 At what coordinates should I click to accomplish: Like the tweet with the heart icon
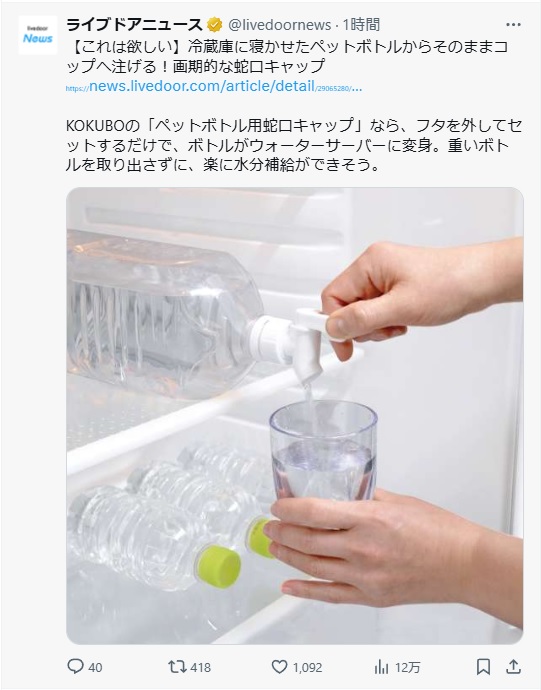tap(280, 667)
